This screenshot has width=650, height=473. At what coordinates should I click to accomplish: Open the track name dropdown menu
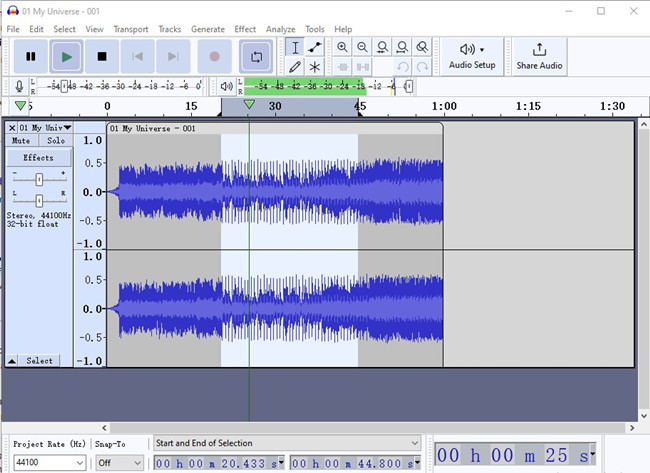(x=45, y=128)
